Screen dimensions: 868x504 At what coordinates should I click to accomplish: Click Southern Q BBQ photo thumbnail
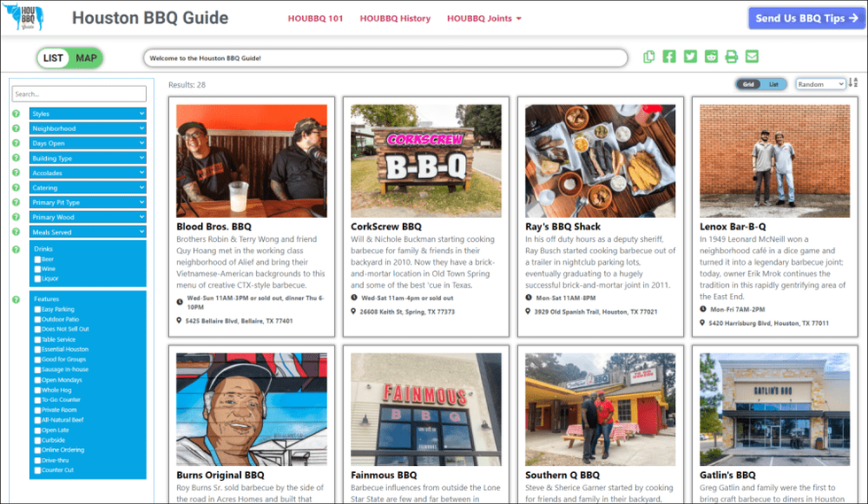(x=601, y=410)
